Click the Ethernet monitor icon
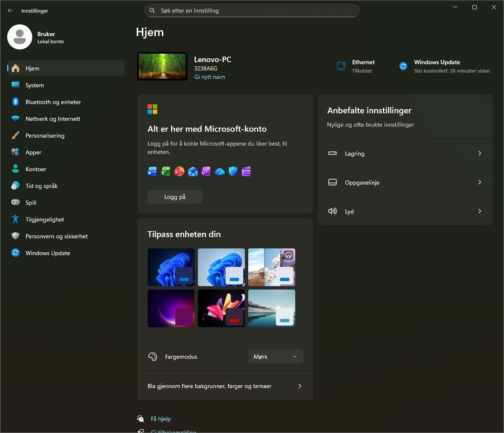This screenshot has height=433, width=504. click(x=341, y=66)
